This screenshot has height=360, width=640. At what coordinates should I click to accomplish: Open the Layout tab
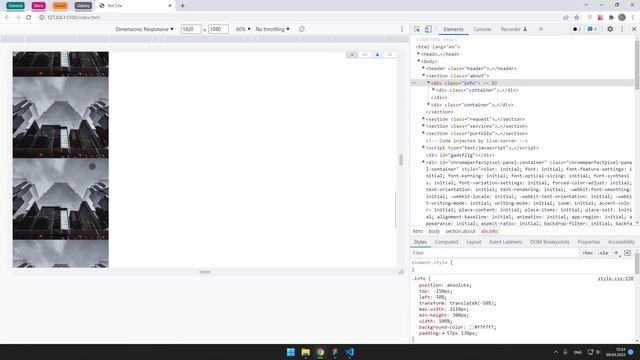click(473, 242)
